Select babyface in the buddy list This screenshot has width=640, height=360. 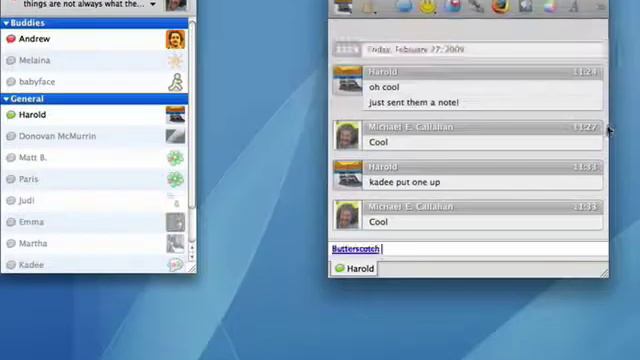(94, 82)
